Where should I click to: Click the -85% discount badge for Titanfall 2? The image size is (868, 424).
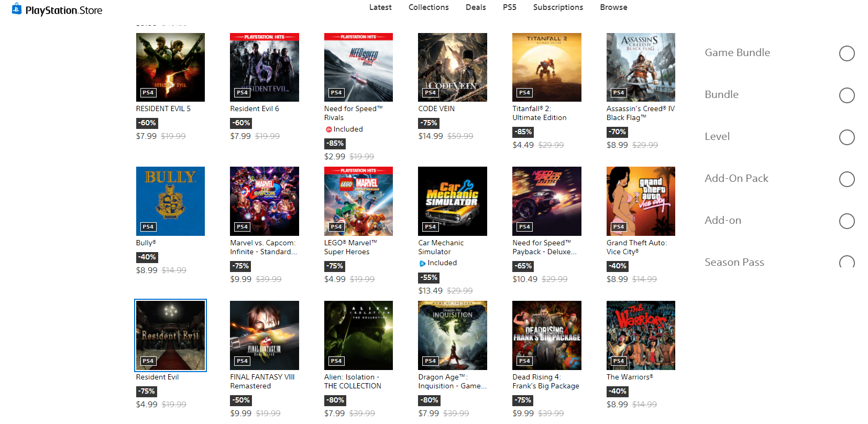coord(523,132)
